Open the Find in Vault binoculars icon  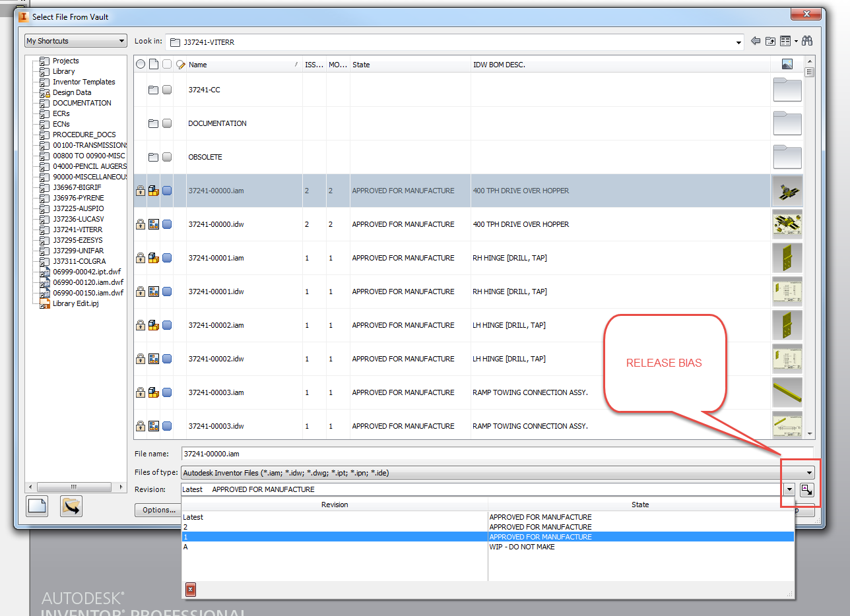click(x=806, y=40)
